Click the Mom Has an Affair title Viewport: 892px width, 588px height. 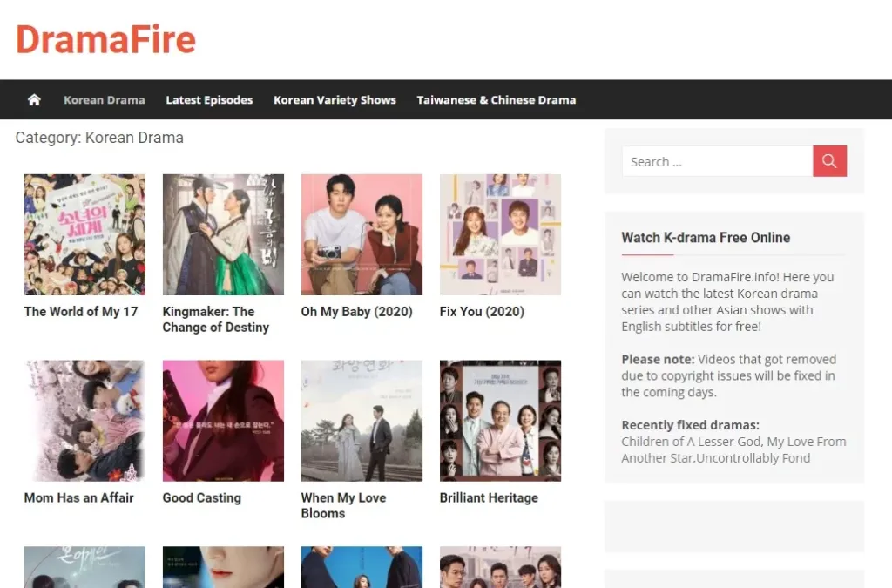(78, 497)
